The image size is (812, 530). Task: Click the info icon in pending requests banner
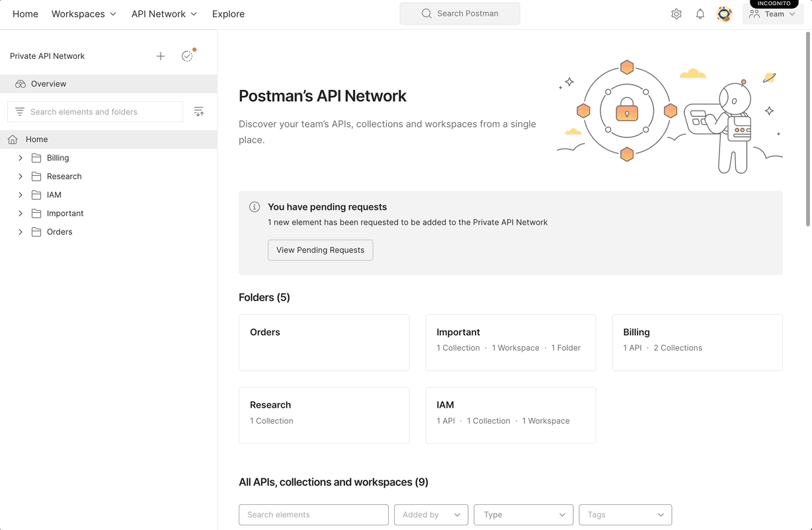pos(255,207)
